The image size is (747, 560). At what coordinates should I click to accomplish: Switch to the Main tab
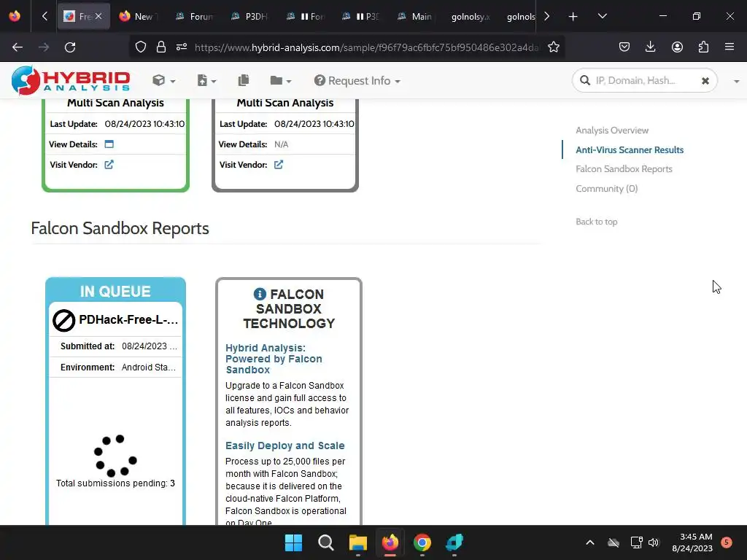point(416,16)
